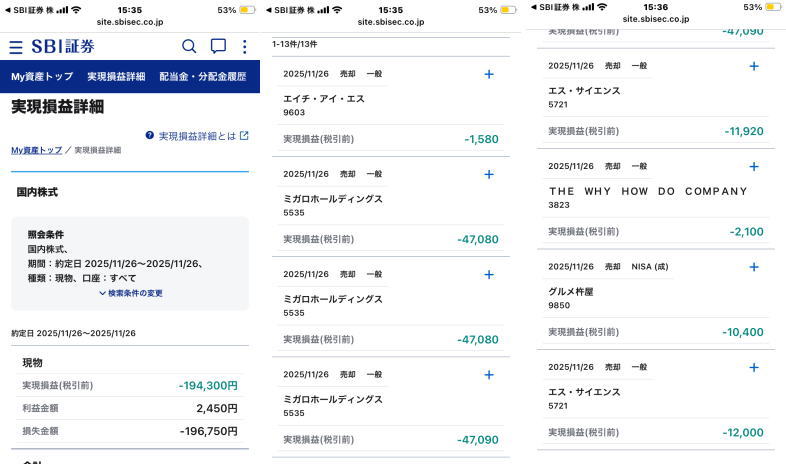Tap the SBI証券 logo
Image resolution: width=786 pixels, height=464 pixels.
click(63, 47)
